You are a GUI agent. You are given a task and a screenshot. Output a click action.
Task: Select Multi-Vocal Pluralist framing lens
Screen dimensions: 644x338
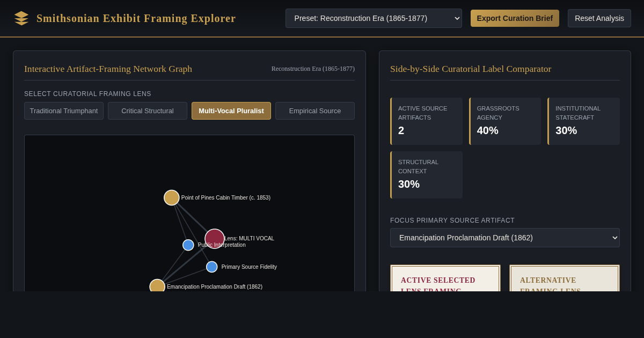(x=231, y=111)
